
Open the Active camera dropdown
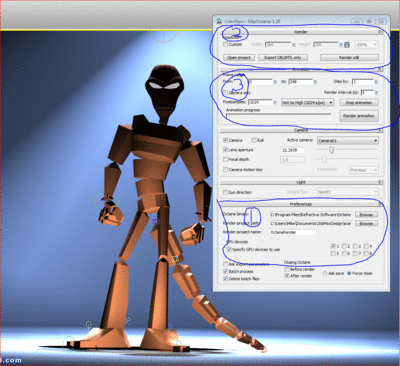[348, 141]
